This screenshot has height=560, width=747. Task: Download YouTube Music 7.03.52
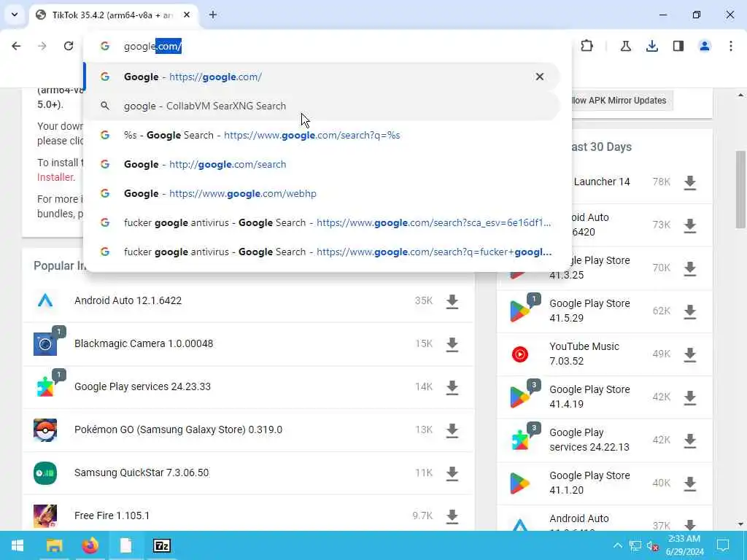coord(690,354)
